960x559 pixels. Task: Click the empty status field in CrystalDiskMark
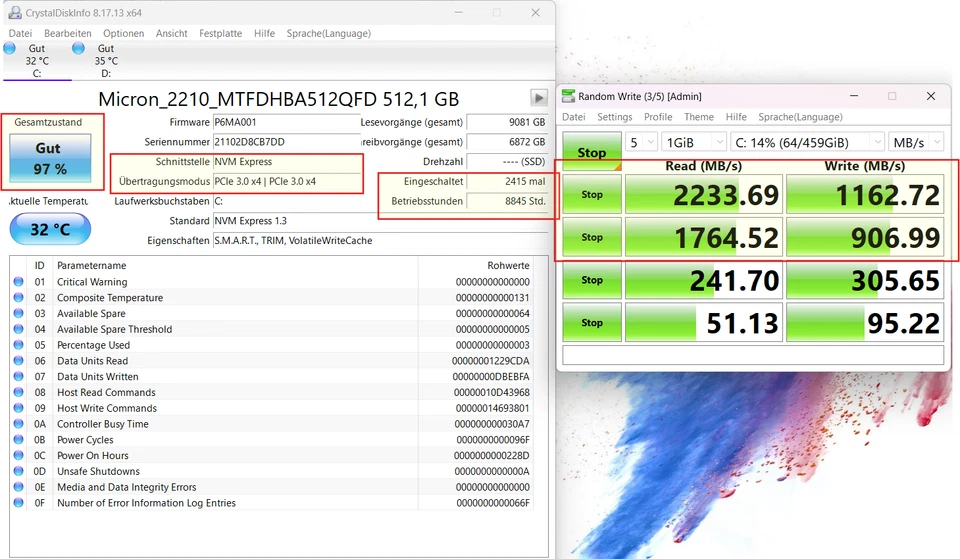pos(753,355)
